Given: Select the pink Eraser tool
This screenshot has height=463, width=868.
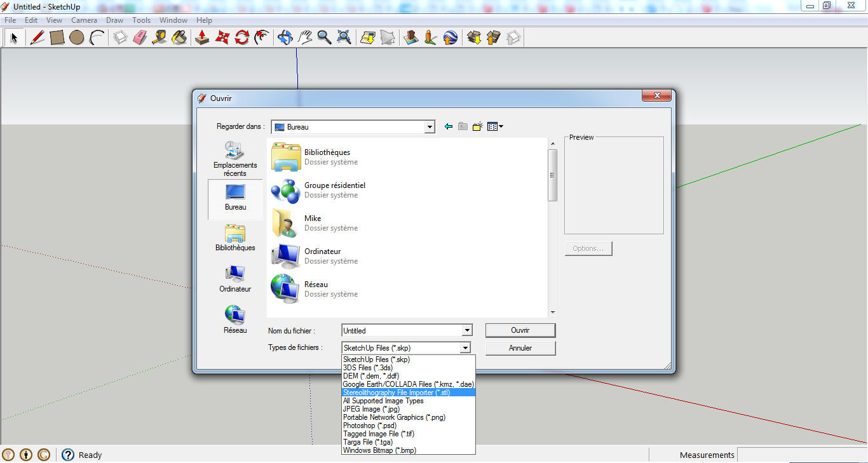Looking at the screenshot, I should tap(140, 37).
